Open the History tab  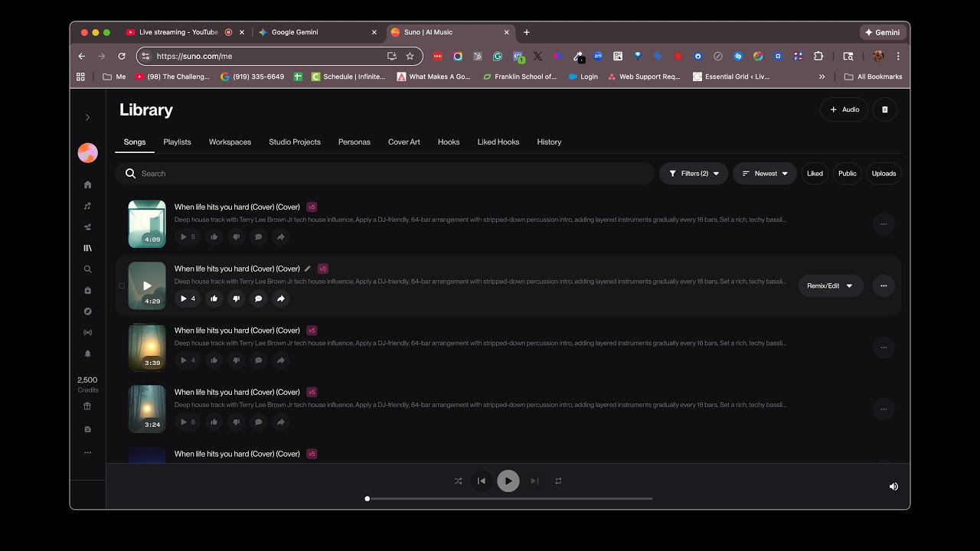point(549,142)
